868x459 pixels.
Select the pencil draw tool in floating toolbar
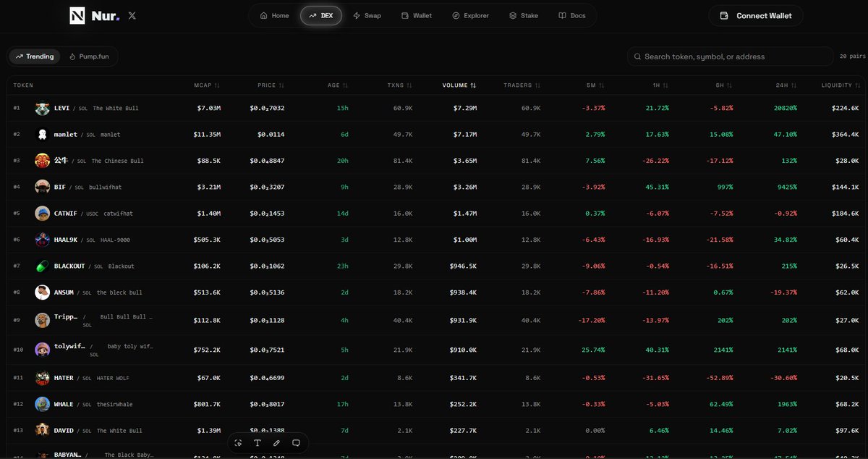pos(276,442)
